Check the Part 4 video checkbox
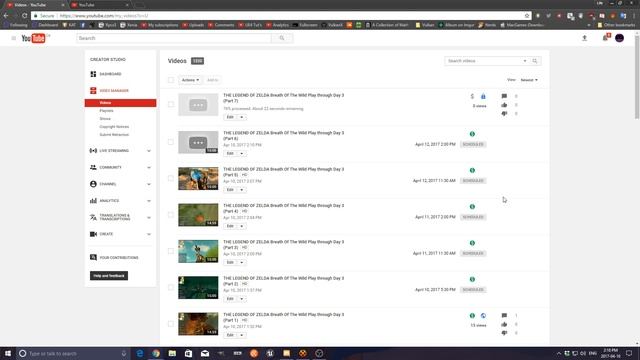Image resolution: width=640 pixels, height=360 pixels. tap(171, 215)
